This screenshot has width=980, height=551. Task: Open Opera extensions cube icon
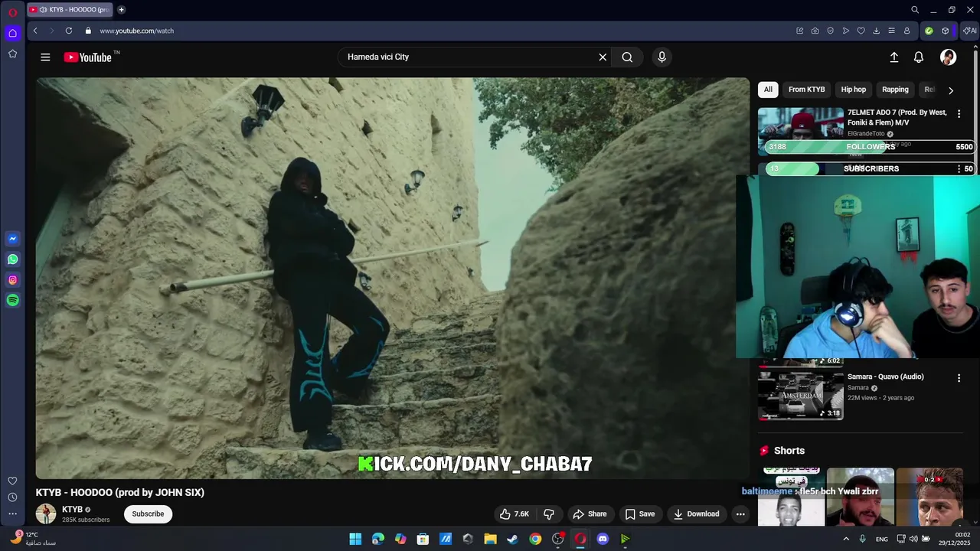click(946, 31)
